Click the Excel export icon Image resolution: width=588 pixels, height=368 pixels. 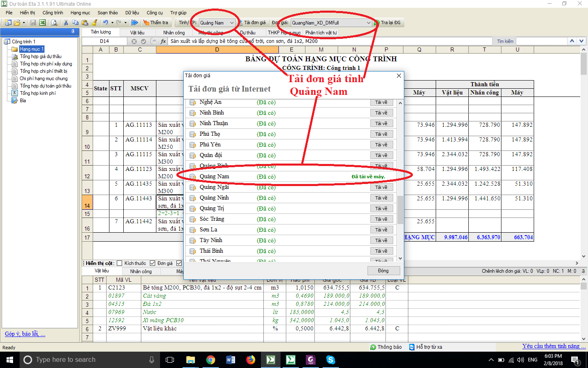[x=42, y=23]
